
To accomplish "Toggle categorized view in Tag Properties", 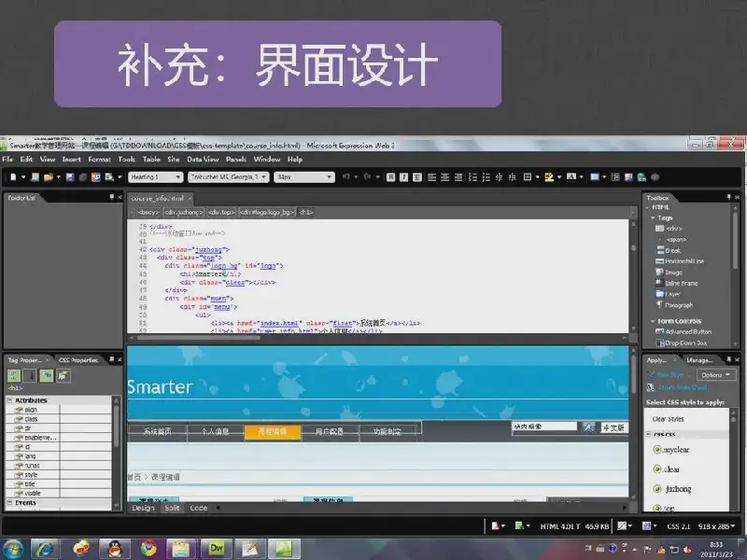I will (14, 376).
